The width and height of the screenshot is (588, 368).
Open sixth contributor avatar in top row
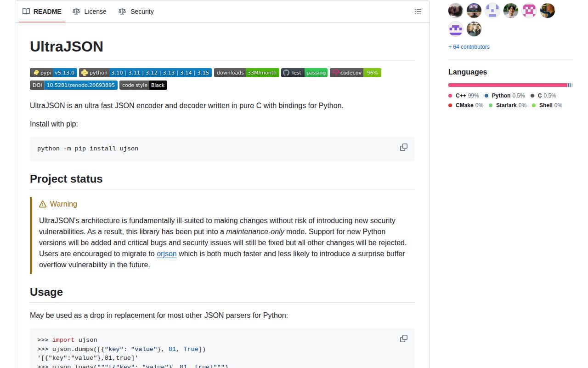pyautogui.click(x=548, y=11)
